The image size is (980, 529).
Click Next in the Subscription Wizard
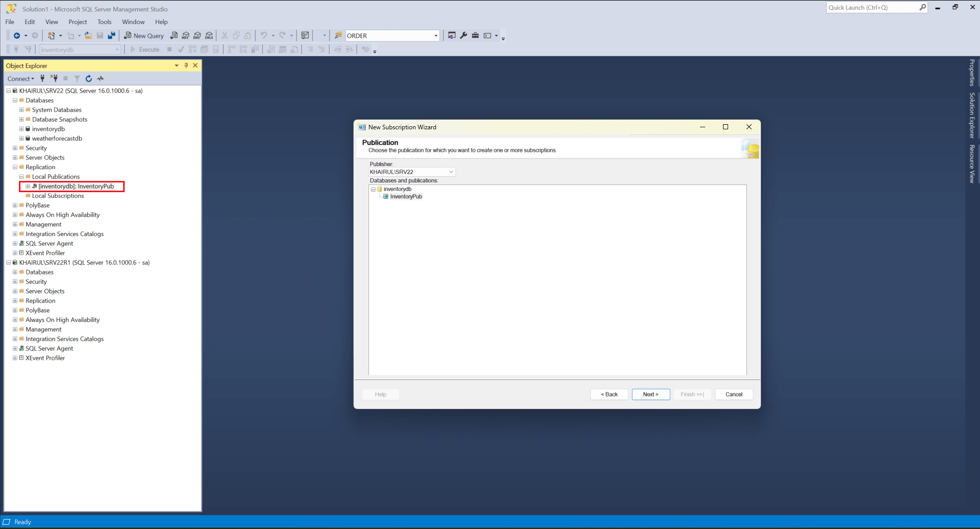(650, 395)
